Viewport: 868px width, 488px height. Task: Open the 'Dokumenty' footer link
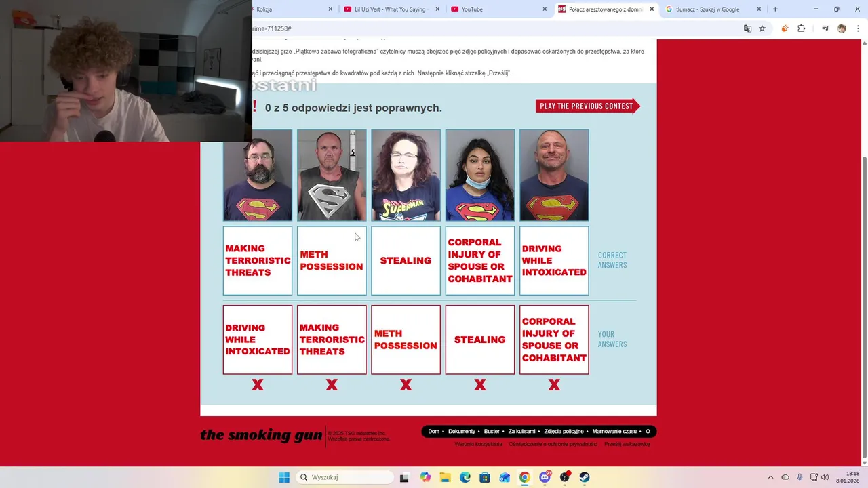[x=462, y=432]
